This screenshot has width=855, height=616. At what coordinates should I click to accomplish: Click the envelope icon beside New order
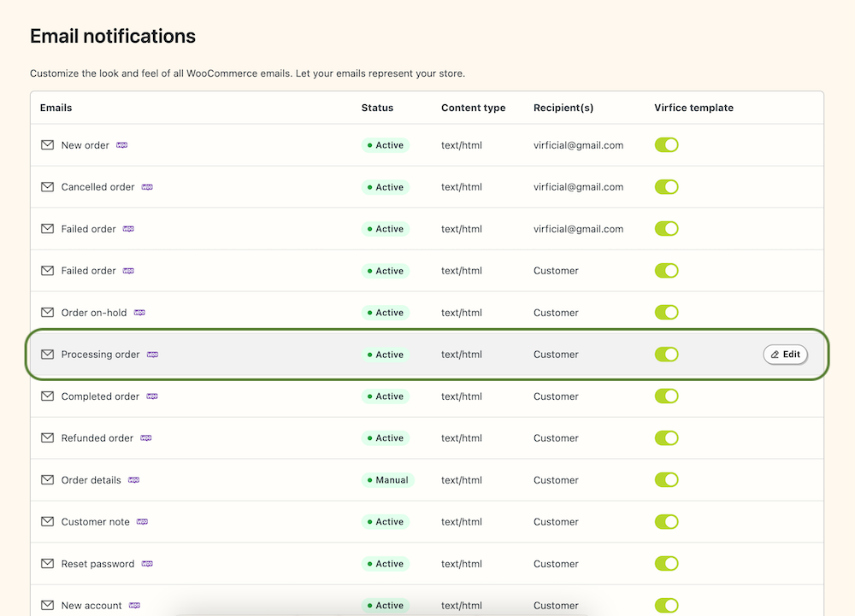coord(47,145)
